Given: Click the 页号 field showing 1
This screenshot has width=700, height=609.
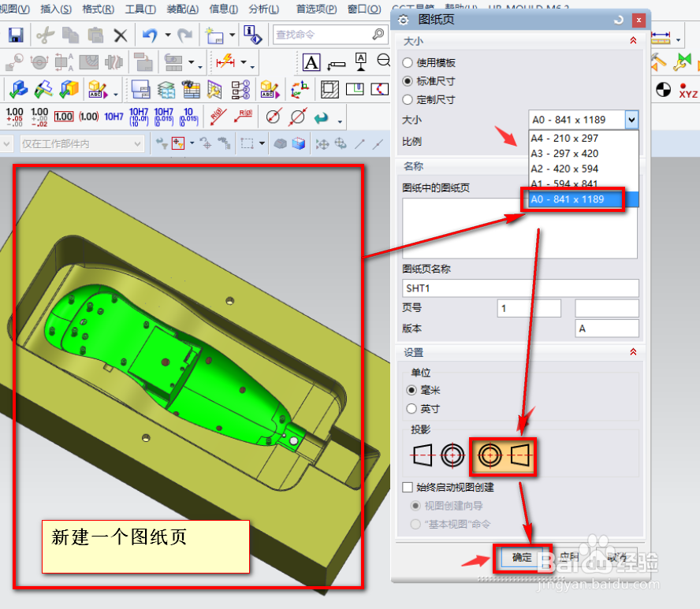Looking at the screenshot, I should click(x=529, y=308).
